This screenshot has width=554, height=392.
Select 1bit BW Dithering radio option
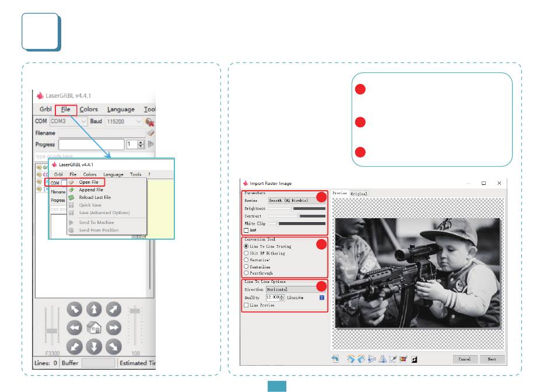[x=246, y=253]
